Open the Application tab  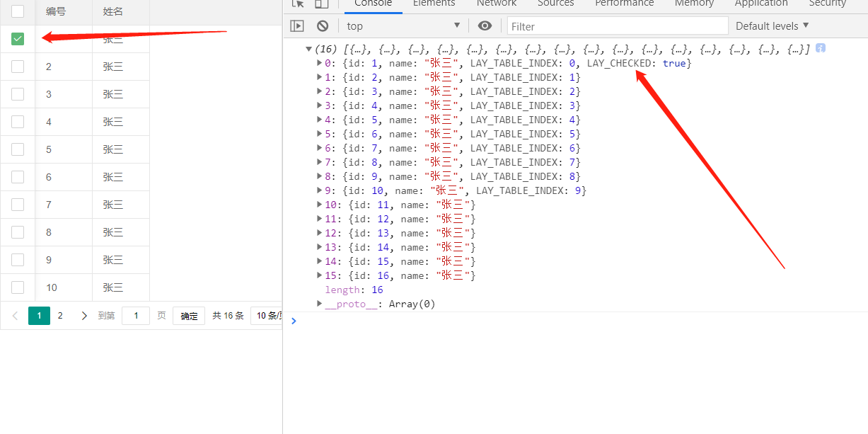(761, 4)
